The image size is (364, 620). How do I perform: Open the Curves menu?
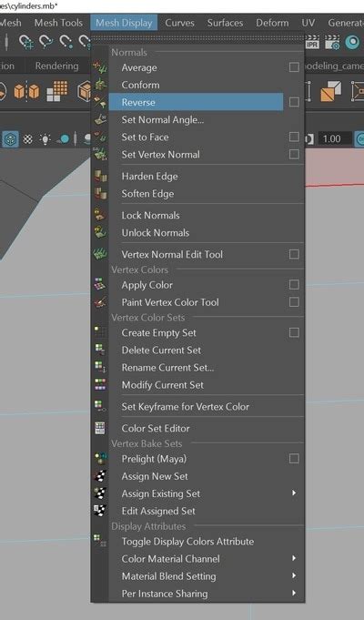pos(179,23)
